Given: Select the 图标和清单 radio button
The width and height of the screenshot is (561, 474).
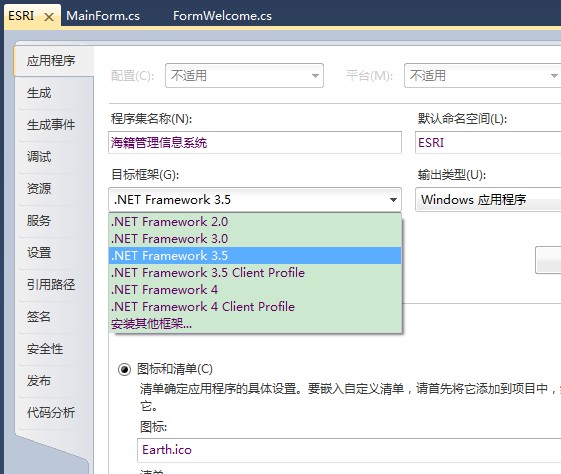Looking at the screenshot, I should tap(125, 369).
